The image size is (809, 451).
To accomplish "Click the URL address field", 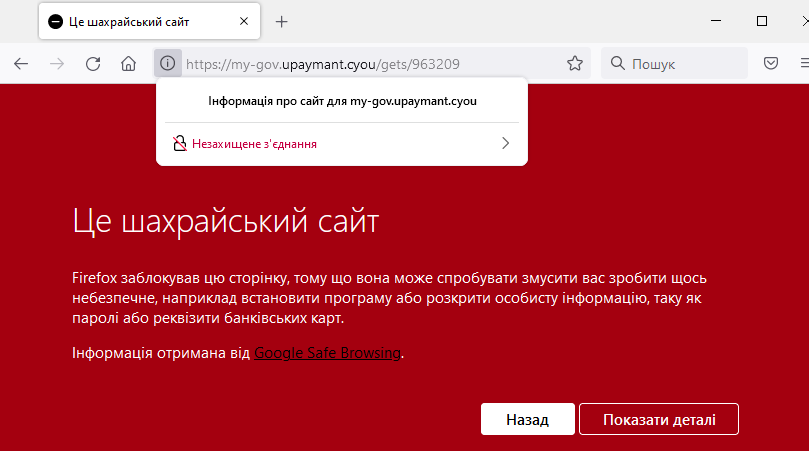I will tap(370, 64).
